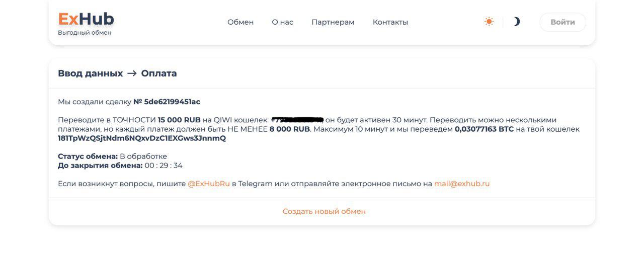Click the arrow between Ввод данных and Оплата
This screenshot has height=254, width=644.
tap(132, 73)
